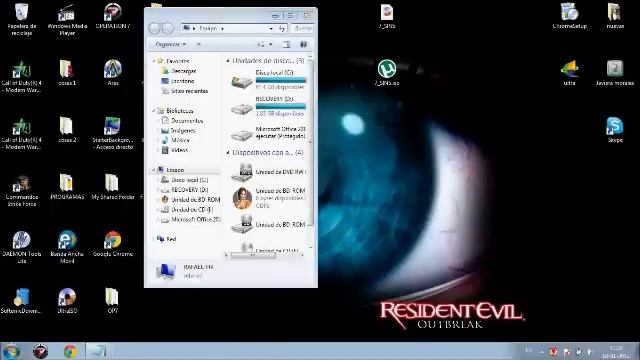Select the PROGRAMAS desktop folder

tap(67, 187)
